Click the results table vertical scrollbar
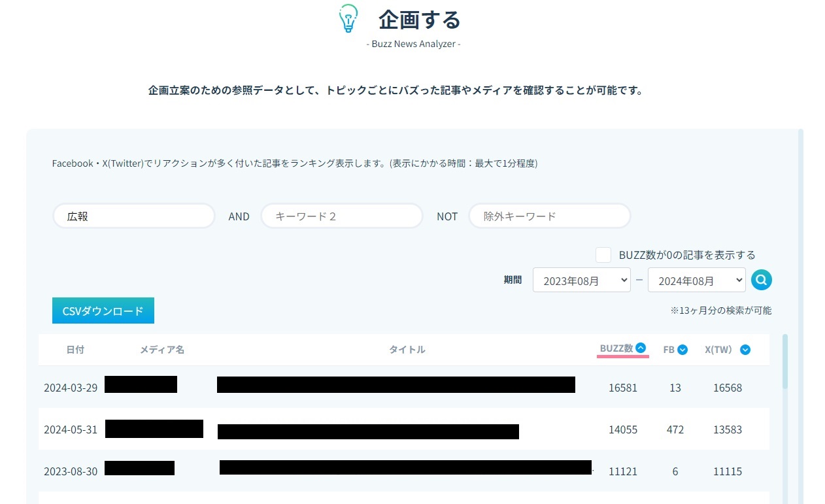 (785, 363)
